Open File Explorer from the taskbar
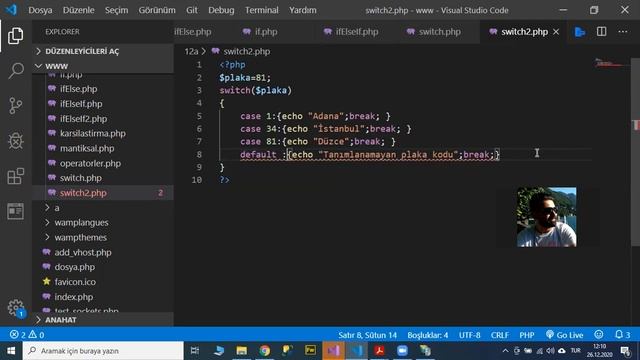Viewport: 640px width, 360px height. [242, 351]
